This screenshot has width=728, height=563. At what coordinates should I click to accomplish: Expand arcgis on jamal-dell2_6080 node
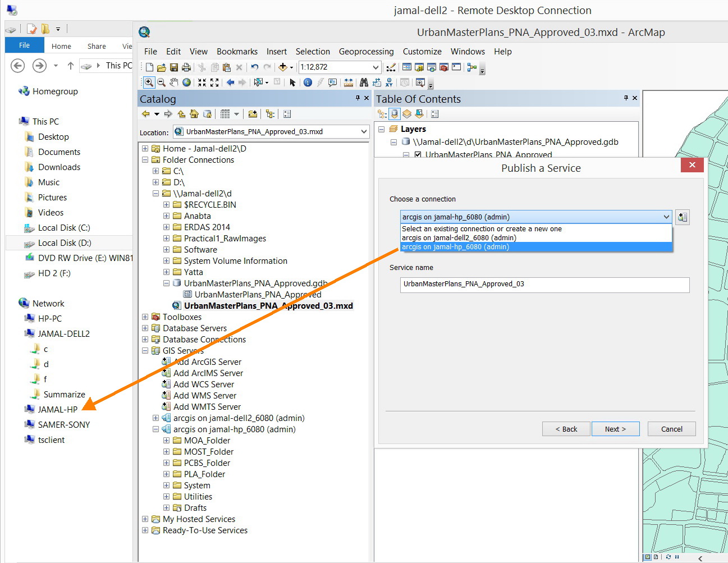[x=156, y=418]
